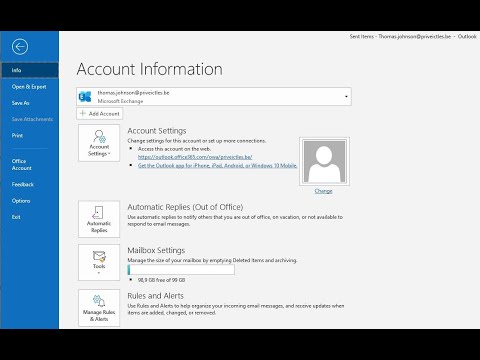Click the 98,9 GB free text
Image resolution: width=480 pixels, height=360 pixels.
point(161,280)
